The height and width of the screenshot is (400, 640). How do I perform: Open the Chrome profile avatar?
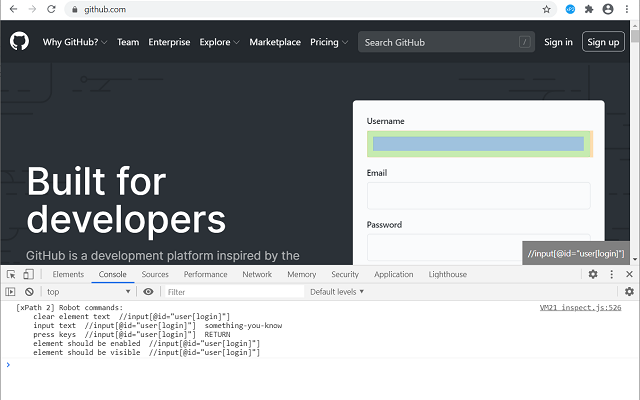(608, 9)
